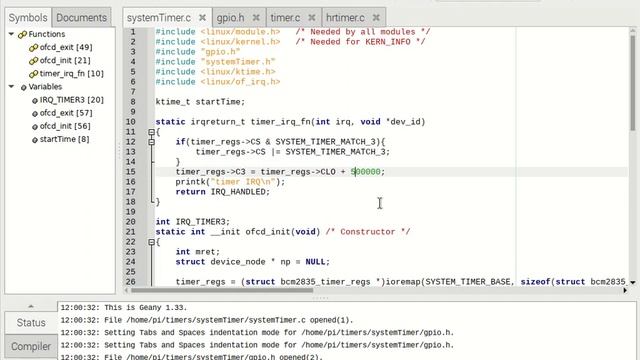This screenshot has width=640, height=360.
Task: Click line number 20 in the margin
Action: (131, 222)
